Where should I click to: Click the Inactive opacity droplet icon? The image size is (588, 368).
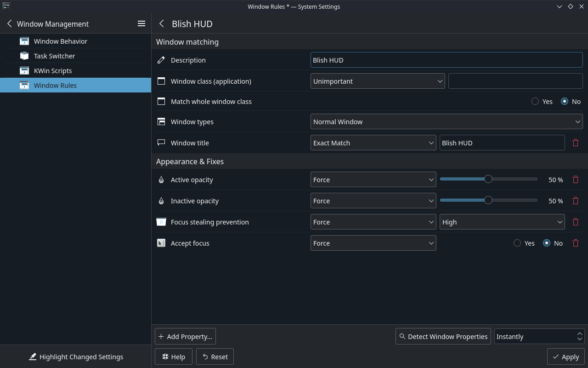pos(161,201)
